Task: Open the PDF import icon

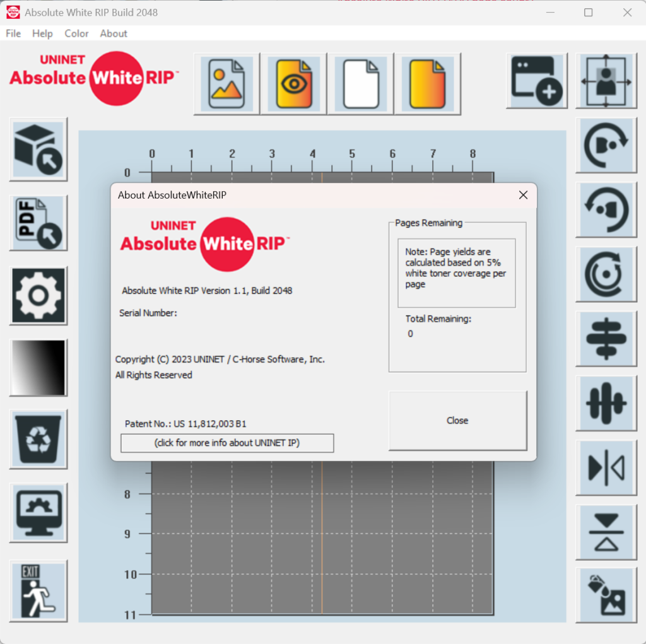Action: tap(38, 223)
